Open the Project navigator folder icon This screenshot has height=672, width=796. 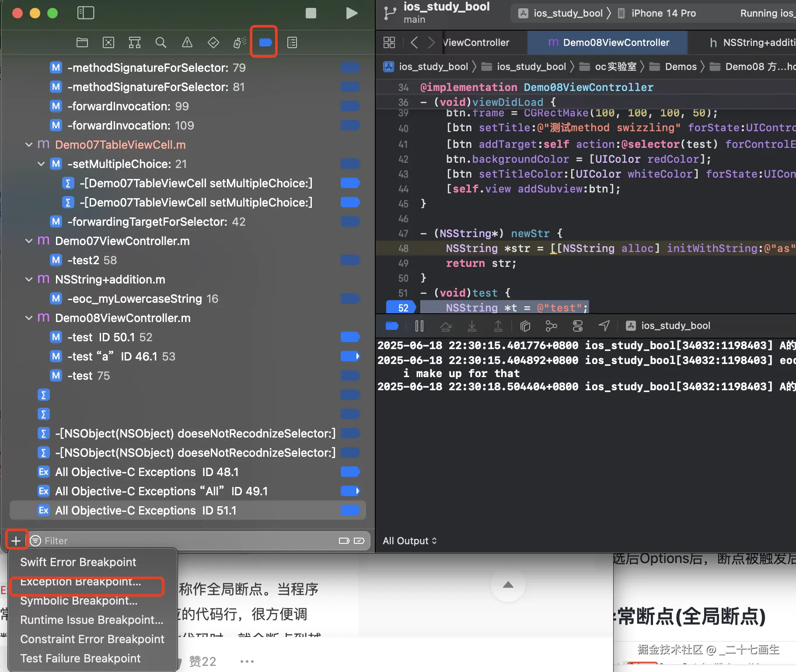[x=82, y=42]
